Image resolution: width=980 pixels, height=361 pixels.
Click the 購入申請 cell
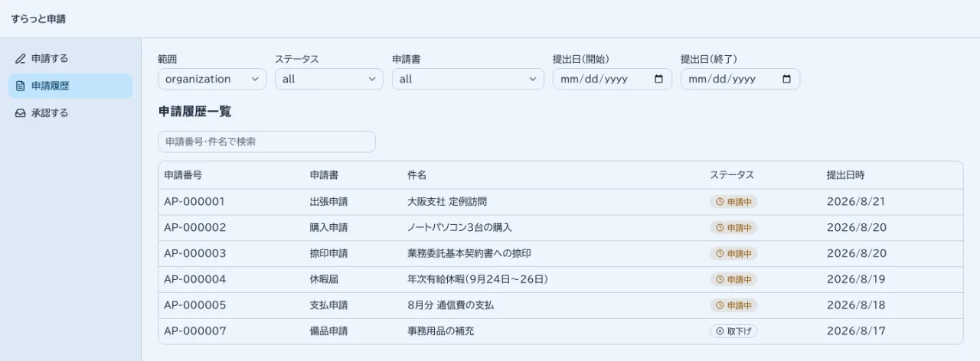tap(328, 228)
